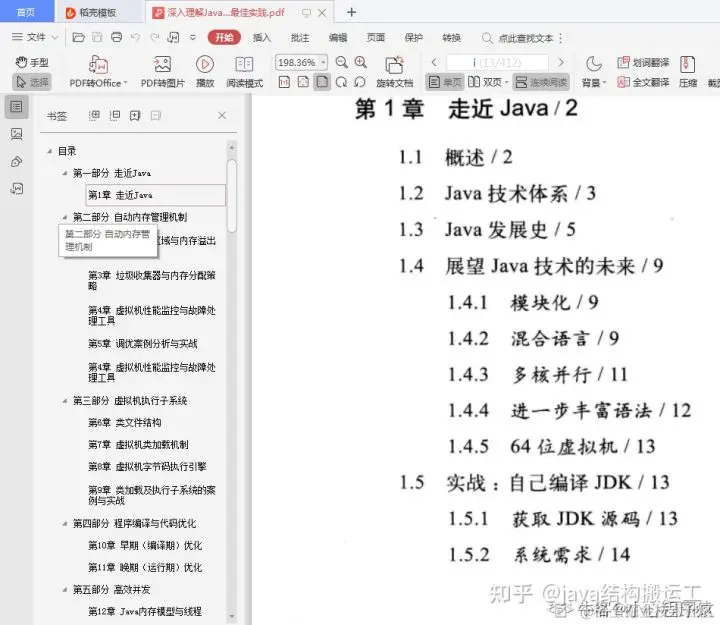
Task: Collapse 第五部分 高效并发 node
Action: tap(65, 590)
